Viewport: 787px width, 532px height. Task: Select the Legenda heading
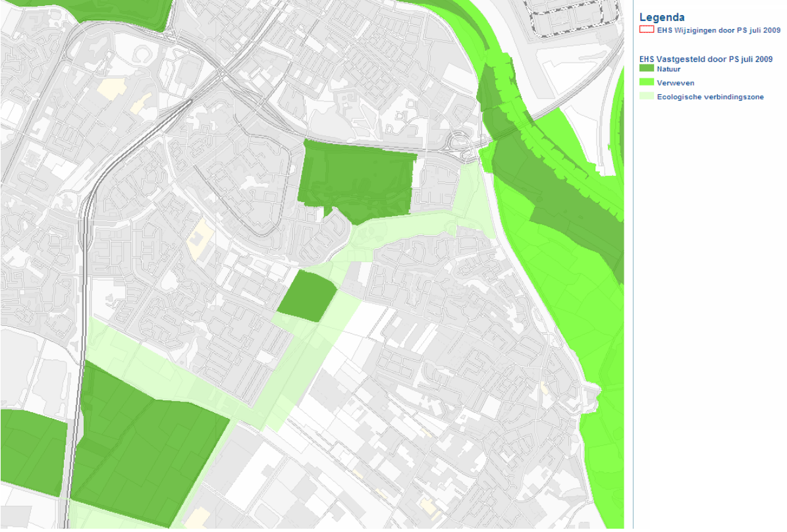click(661, 18)
